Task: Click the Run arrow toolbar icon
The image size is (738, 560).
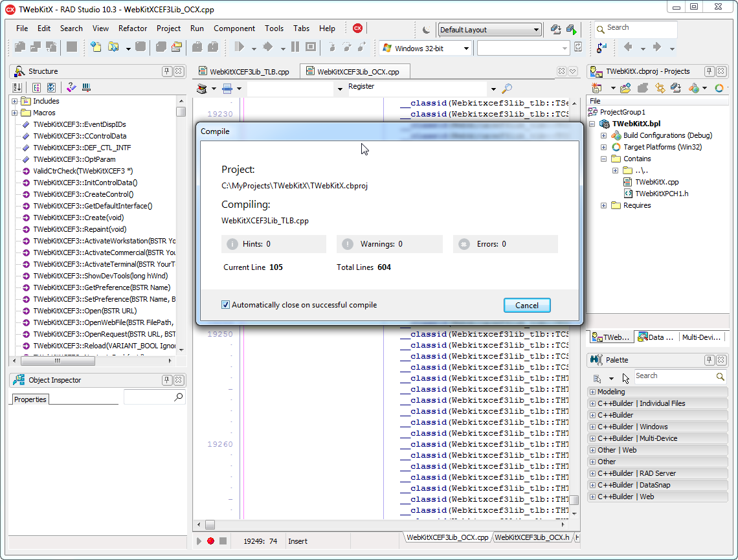Action: [x=240, y=47]
